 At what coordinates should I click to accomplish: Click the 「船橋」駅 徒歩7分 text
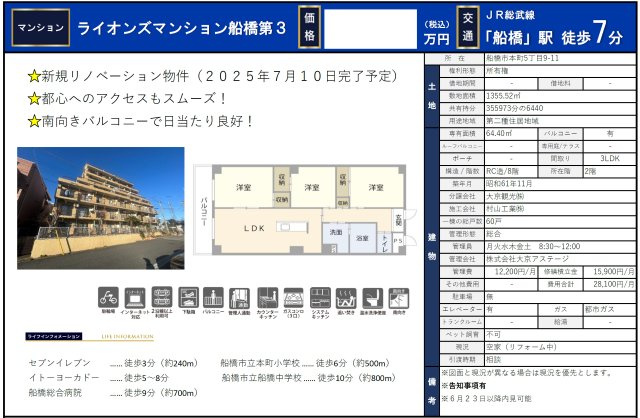(x=553, y=34)
